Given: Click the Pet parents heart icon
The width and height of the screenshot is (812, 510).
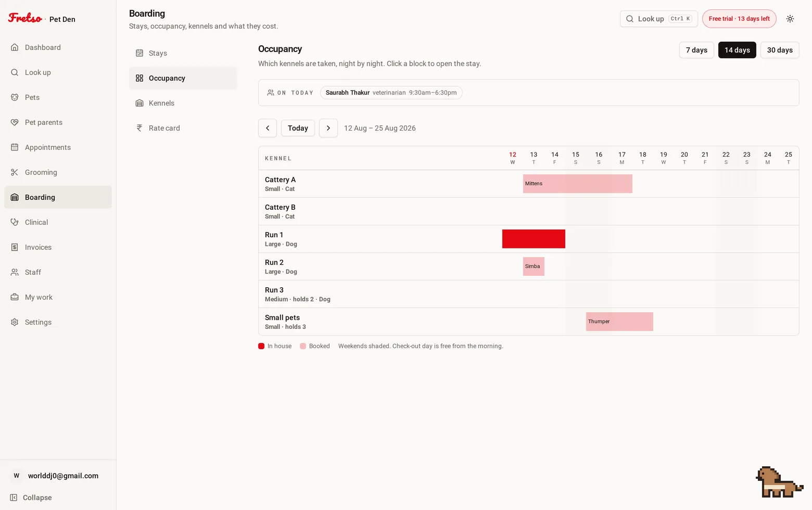Looking at the screenshot, I should pyautogui.click(x=15, y=122).
